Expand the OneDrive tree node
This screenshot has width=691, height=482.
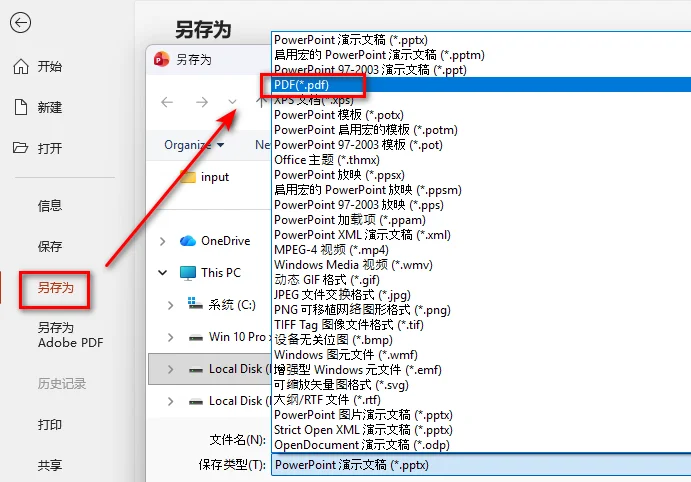point(163,241)
